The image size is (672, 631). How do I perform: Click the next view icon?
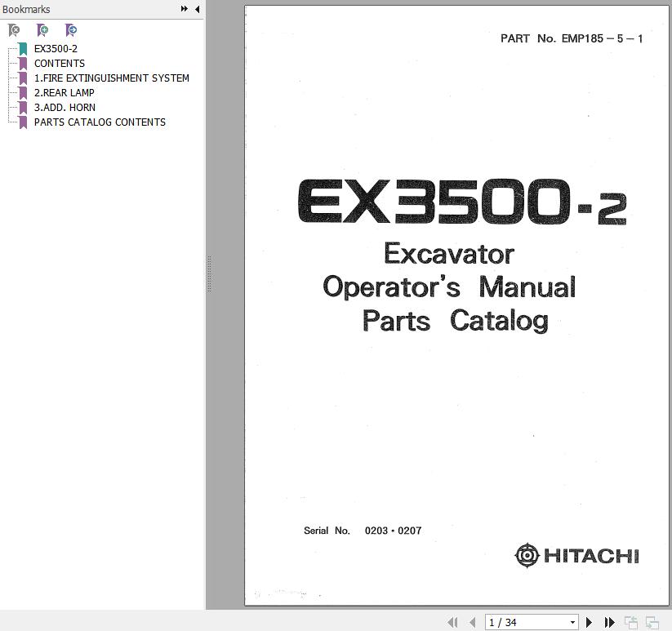pos(652,623)
